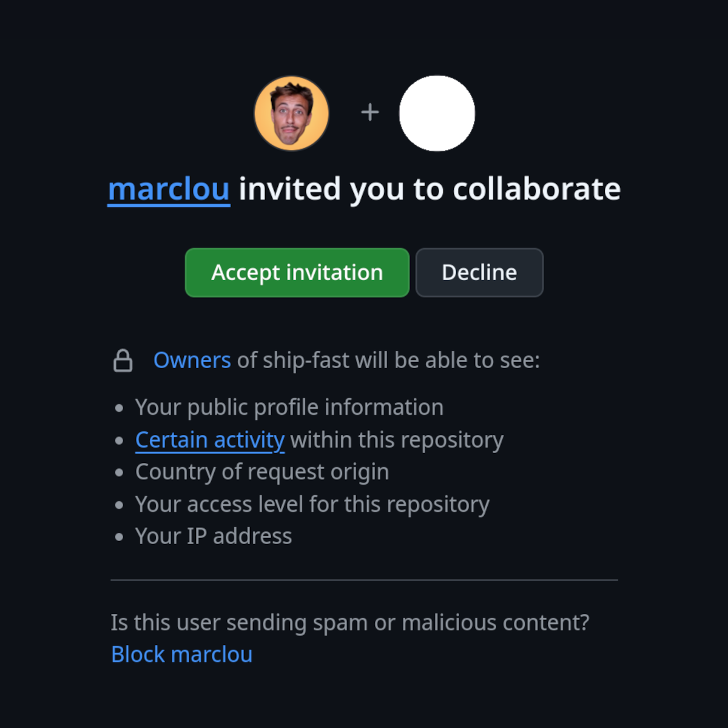Click the padlock icon beside Owners
This screenshot has width=728, height=728.
pos(123,360)
